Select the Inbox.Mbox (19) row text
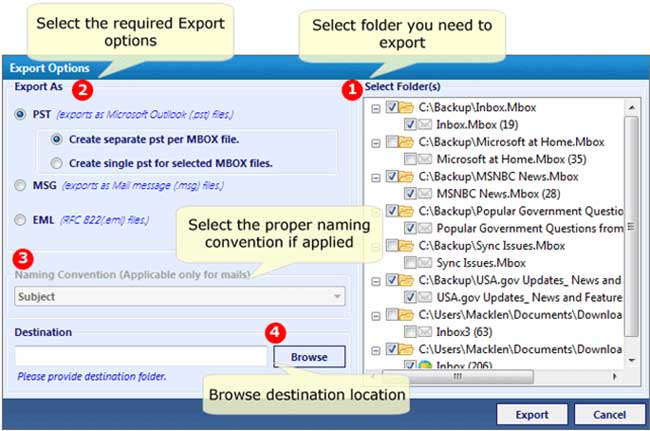Viewport: 650px width, 431px height. (477, 124)
